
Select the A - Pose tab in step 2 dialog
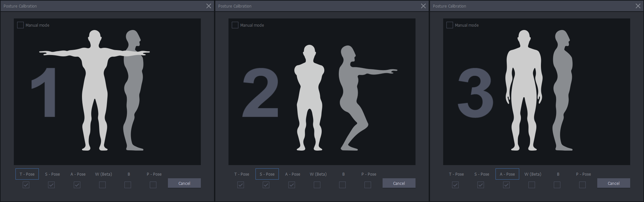pos(293,174)
